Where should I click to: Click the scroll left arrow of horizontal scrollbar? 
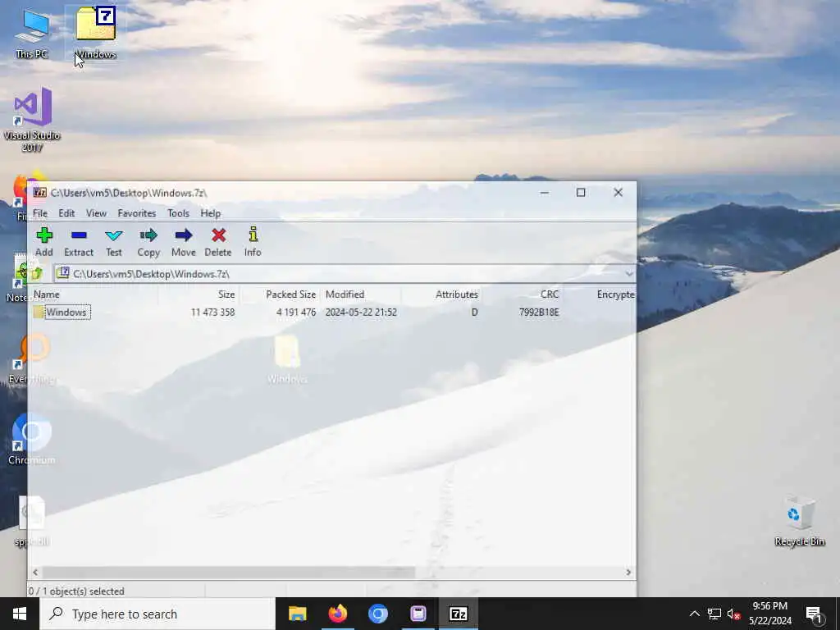click(35, 572)
